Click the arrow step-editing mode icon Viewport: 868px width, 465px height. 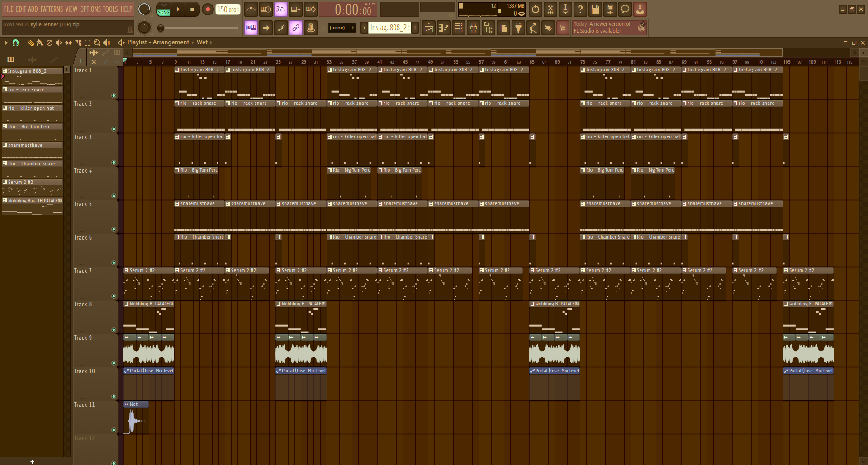pos(266,28)
